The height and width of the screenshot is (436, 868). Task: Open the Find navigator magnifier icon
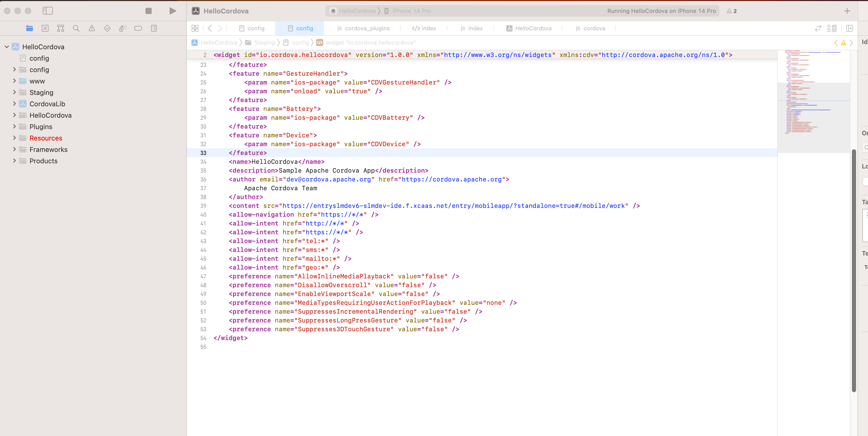(x=76, y=28)
